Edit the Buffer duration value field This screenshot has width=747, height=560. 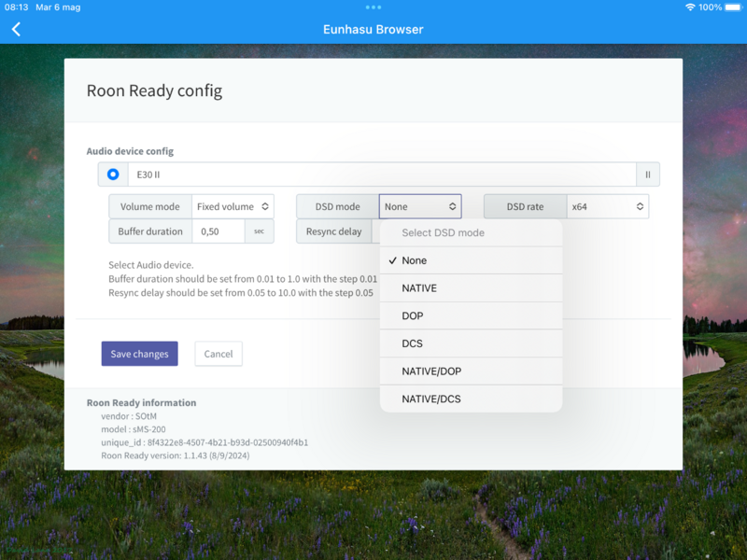(218, 231)
